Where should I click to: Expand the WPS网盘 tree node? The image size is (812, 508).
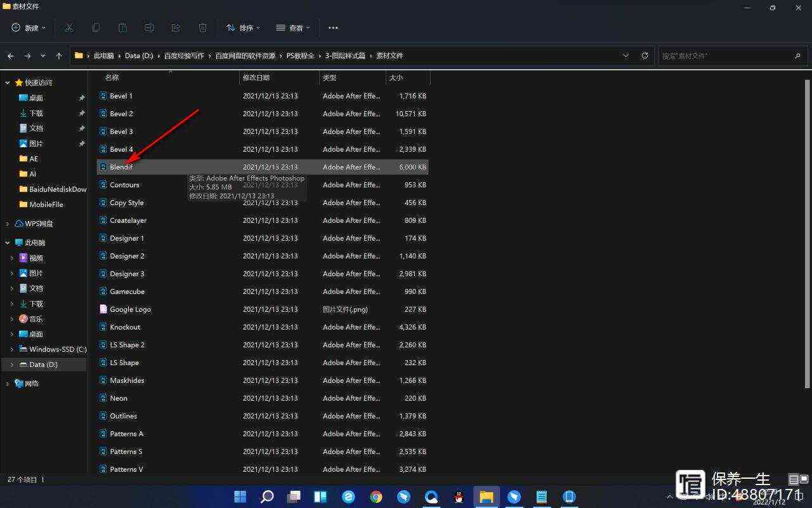point(8,224)
